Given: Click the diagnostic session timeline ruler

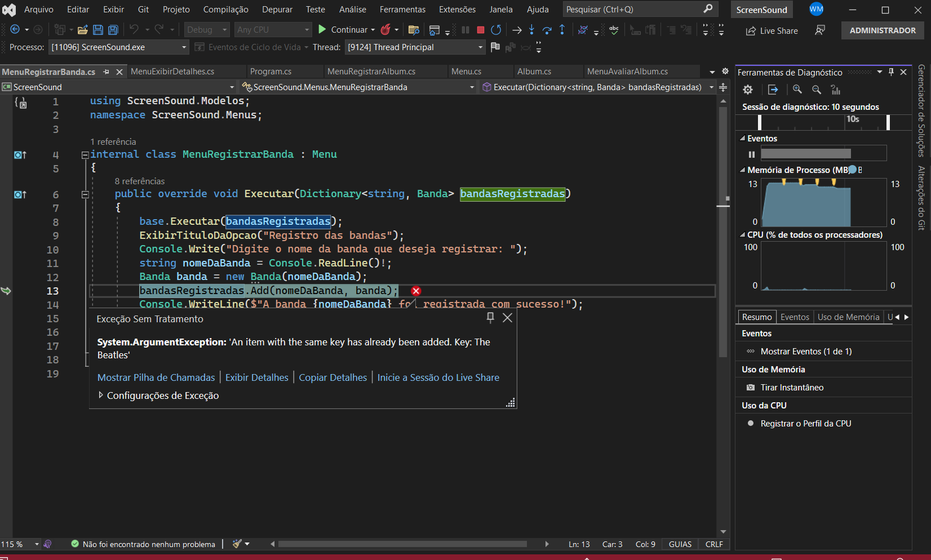Looking at the screenshot, I should (823, 122).
